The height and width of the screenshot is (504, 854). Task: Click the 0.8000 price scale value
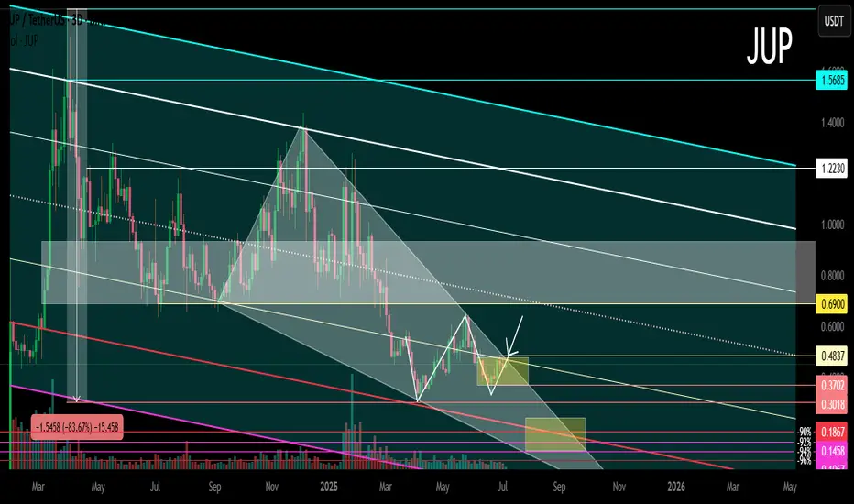(x=832, y=276)
